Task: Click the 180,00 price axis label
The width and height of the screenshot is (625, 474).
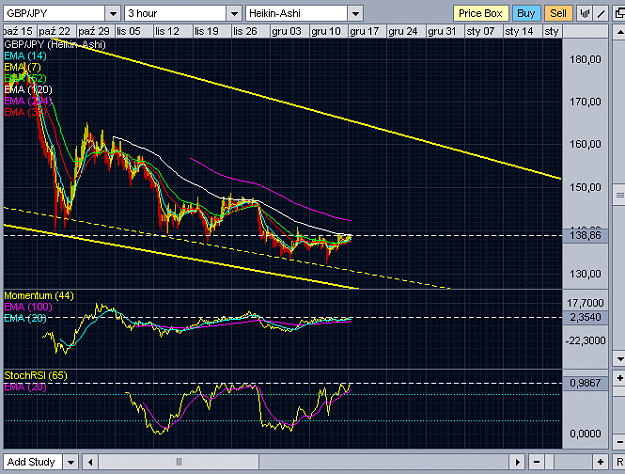Action: 585,59
